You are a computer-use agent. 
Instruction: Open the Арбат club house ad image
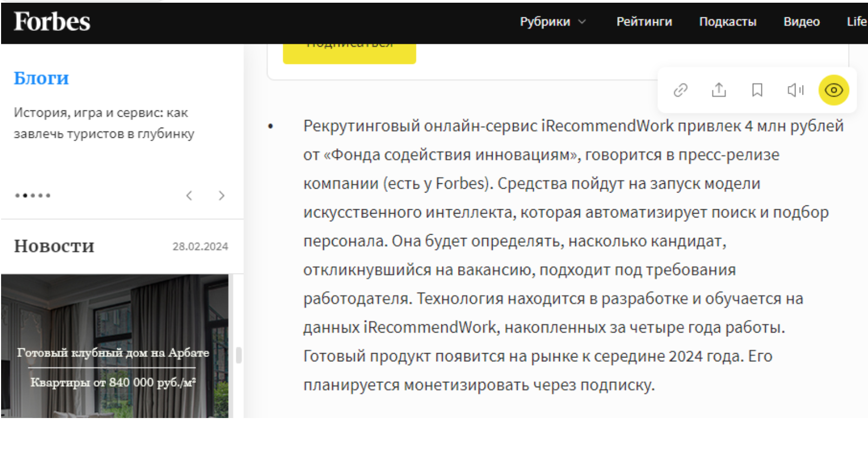(115, 346)
